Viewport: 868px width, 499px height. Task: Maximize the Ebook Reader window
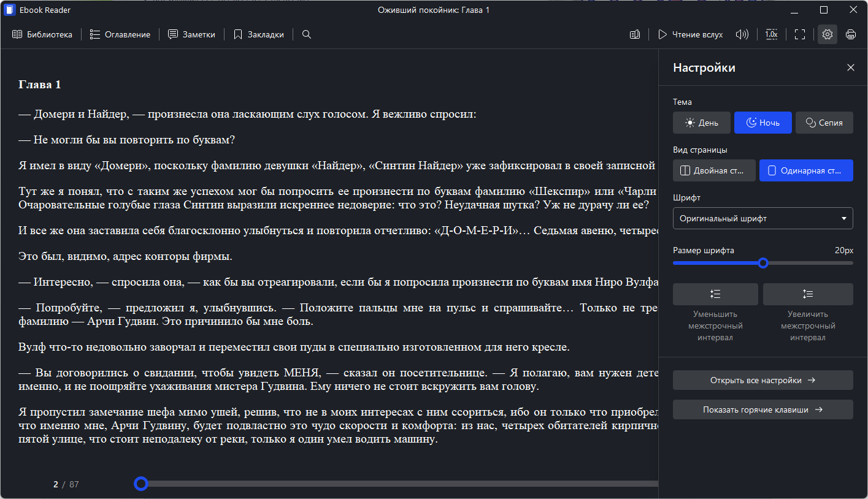824,10
